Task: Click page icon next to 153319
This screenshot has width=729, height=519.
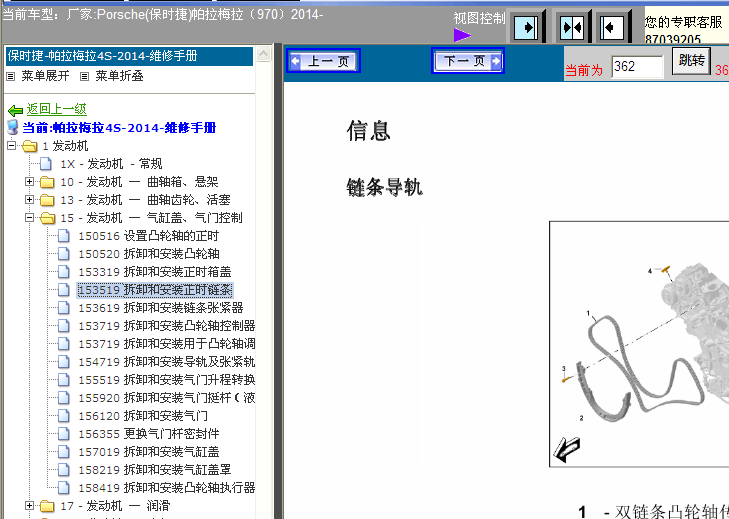Action: [64, 272]
